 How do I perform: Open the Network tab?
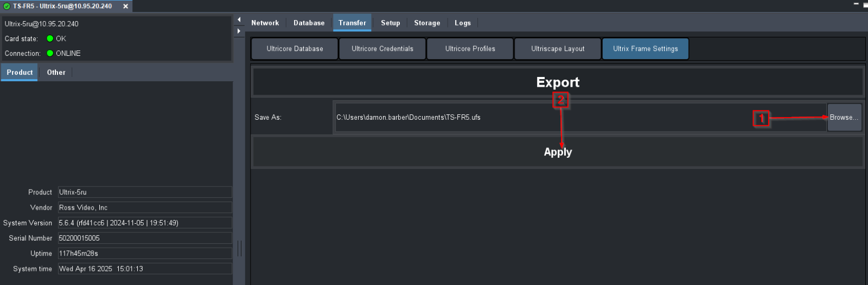tap(265, 23)
